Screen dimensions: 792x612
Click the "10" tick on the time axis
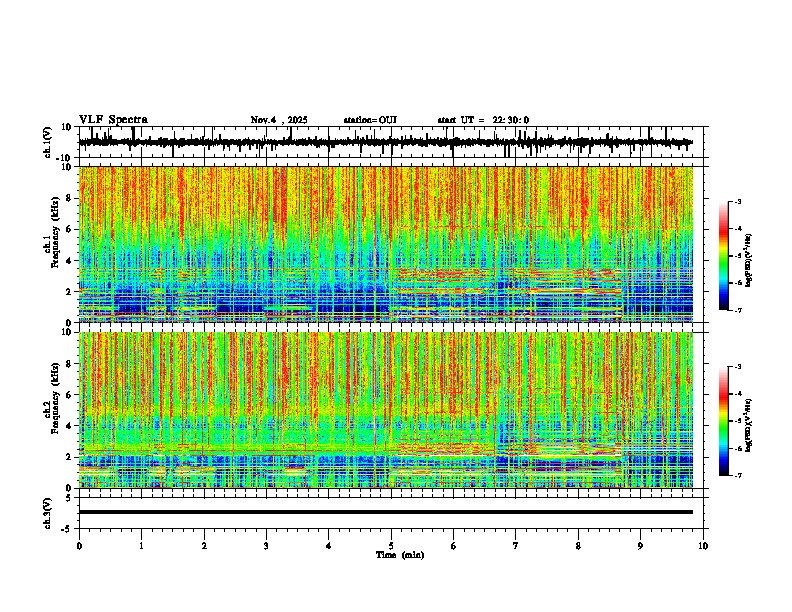(x=703, y=546)
